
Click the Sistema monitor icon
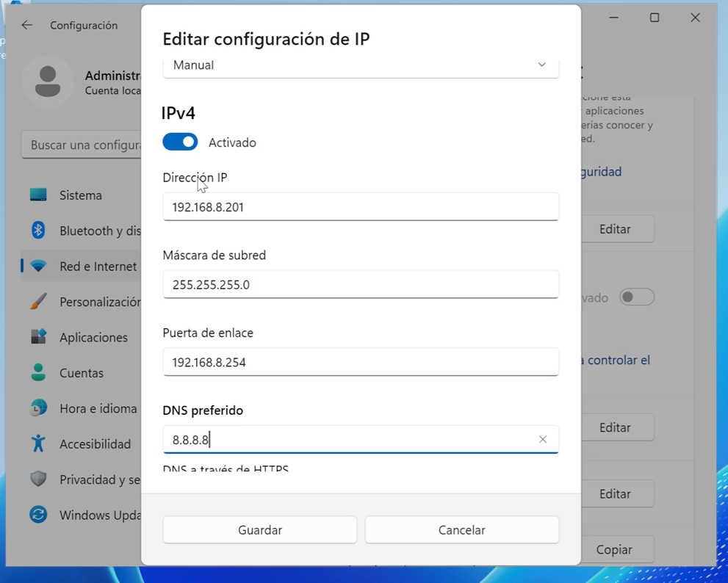click(x=38, y=195)
